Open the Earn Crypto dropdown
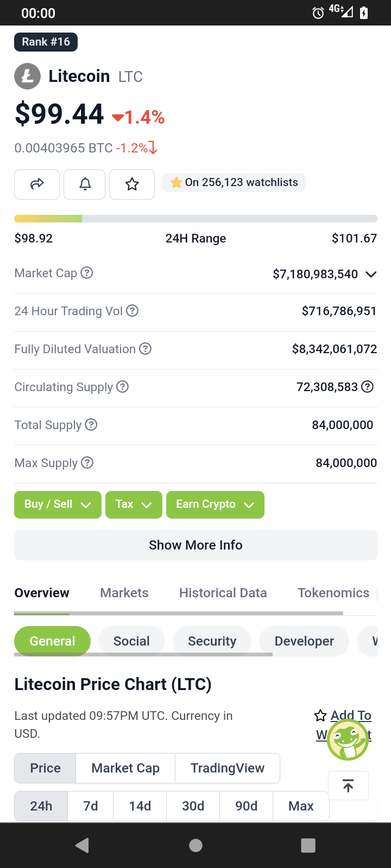This screenshot has width=391, height=868. point(215,505)
